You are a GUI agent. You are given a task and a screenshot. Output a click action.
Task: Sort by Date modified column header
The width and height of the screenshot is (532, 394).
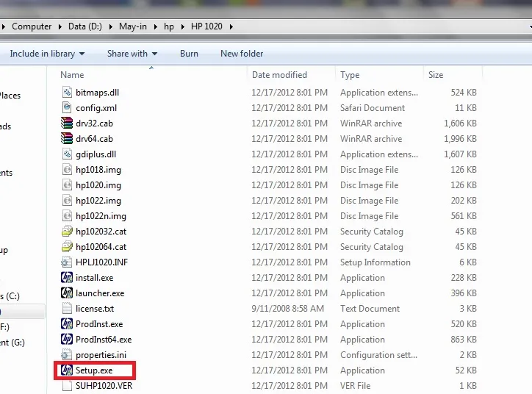tap(279, 75)
